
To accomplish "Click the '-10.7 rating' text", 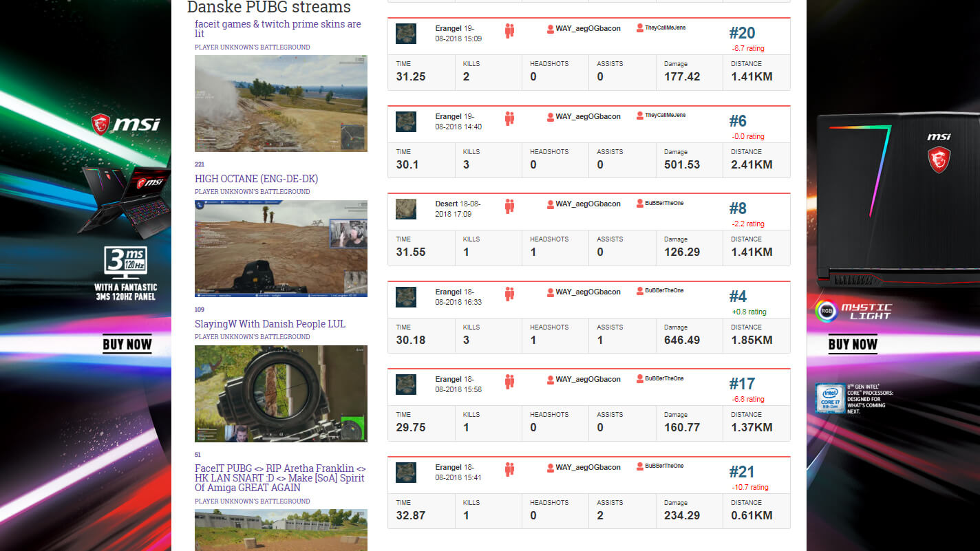I will tap(750, 488).
